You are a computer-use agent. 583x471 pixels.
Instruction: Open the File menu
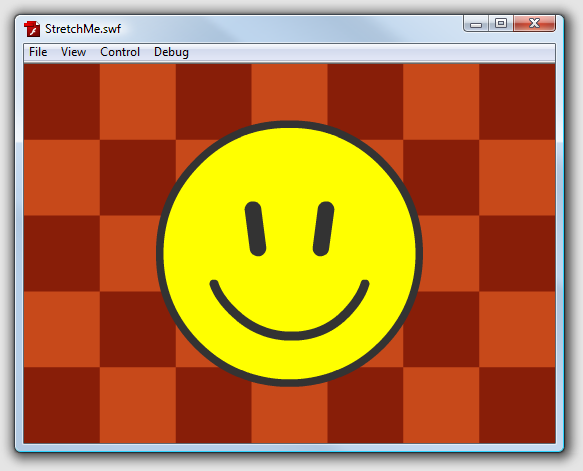tap(38, 52)
